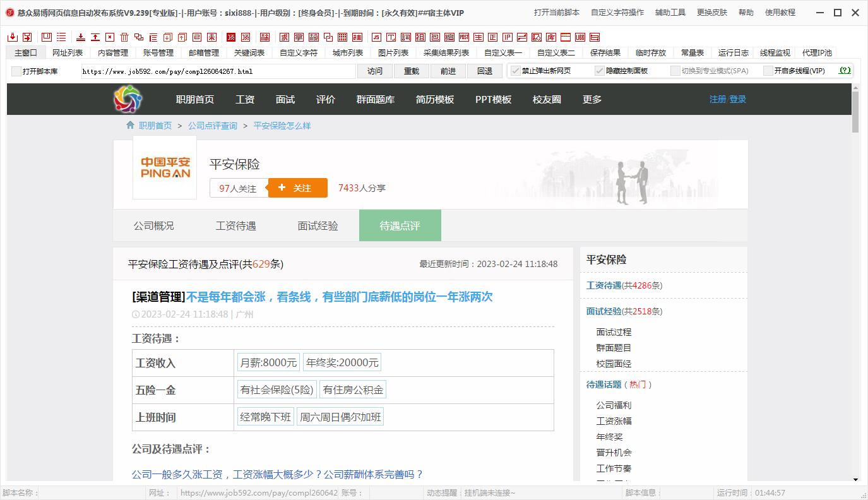Open the 辅助工具 menu
The height and width of the screenshot is (500, 868).
[x=670, y=13]
